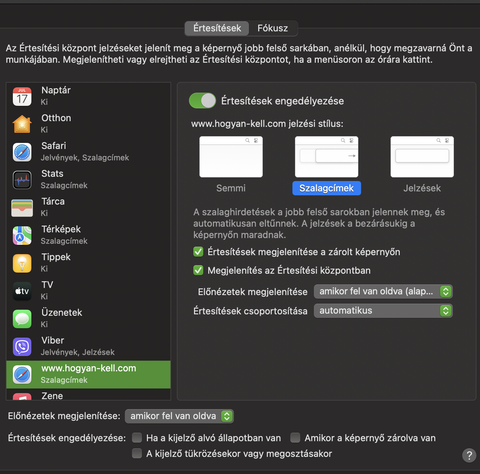Click 'Jelvények, Jelzések' subtitle under Viber
Image resolution: width=480 pixels, height=474 pixels.
click(78, 352)
